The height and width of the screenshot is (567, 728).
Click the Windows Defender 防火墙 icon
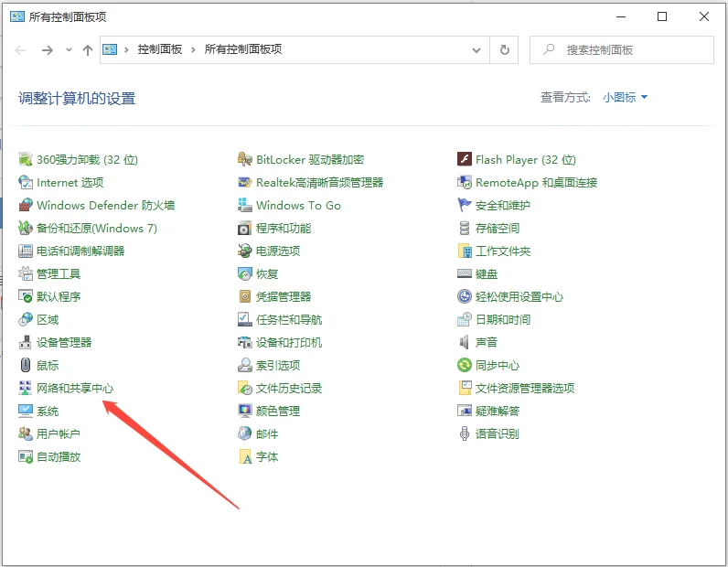(x=25, y=205)
